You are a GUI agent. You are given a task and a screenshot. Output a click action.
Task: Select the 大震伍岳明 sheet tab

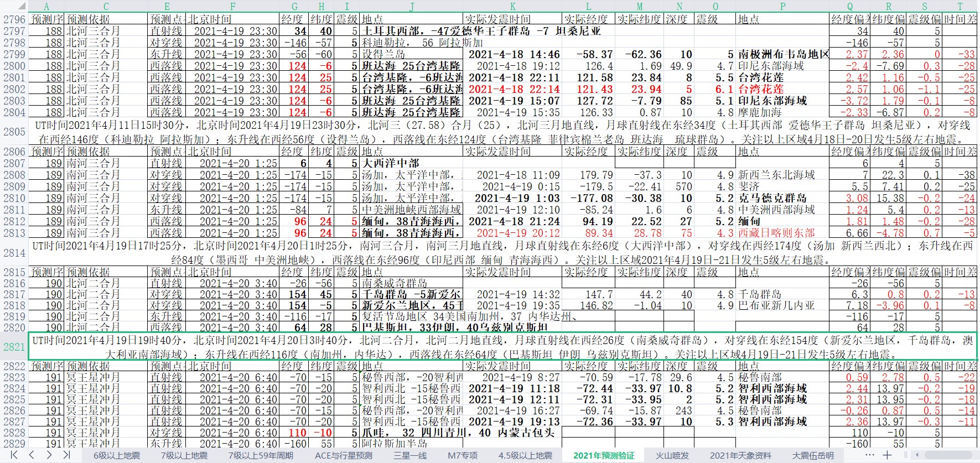pos(812,455)
